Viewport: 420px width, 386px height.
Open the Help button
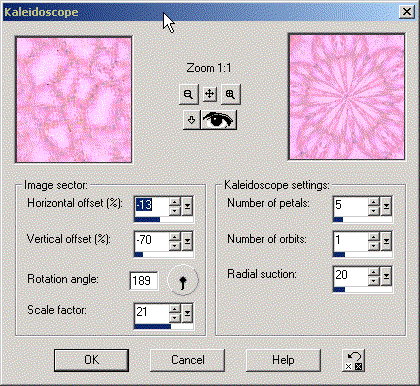[x=283, y=360]
